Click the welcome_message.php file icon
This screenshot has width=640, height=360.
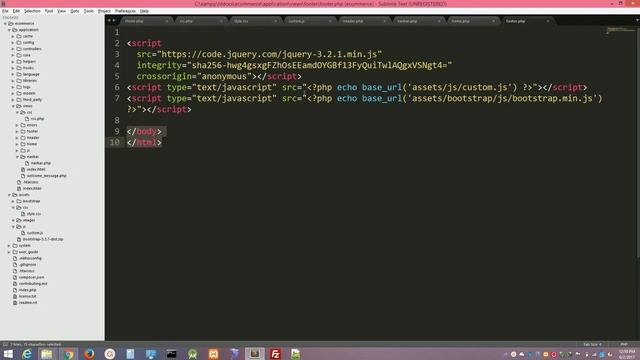(x=23, y=176)
